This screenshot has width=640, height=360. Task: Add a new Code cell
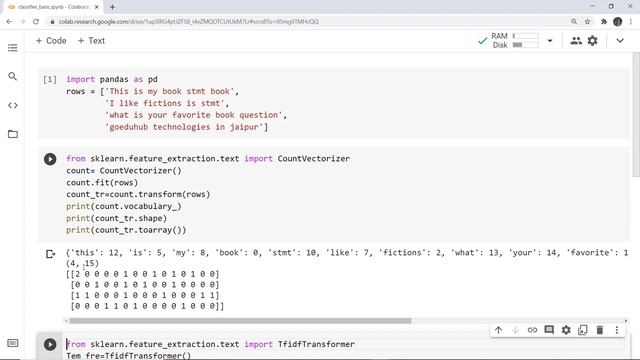click(51, 41)
